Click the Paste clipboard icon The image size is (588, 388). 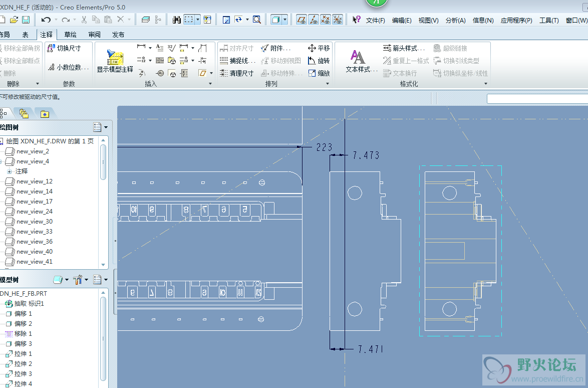tap(108, 20)
